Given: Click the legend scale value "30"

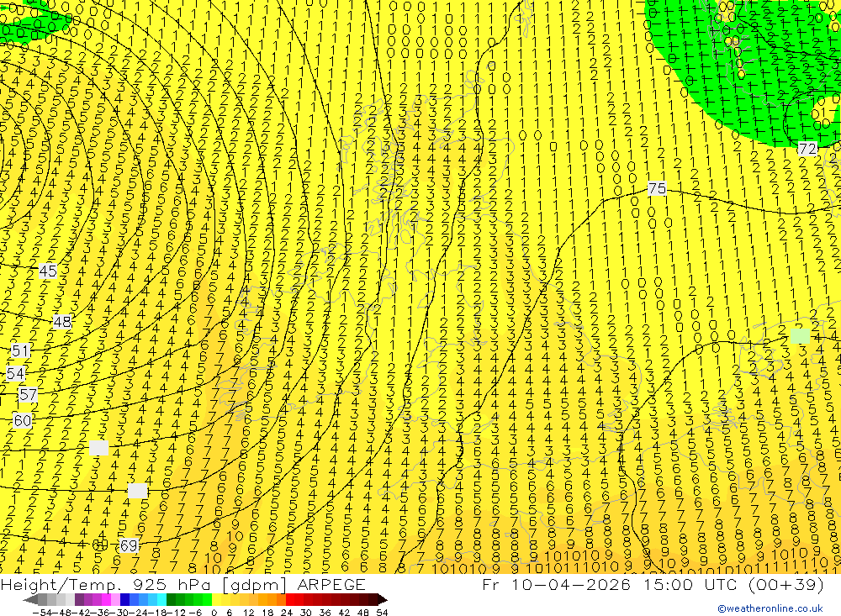Looking at the screenshot, I should [306, 613].
